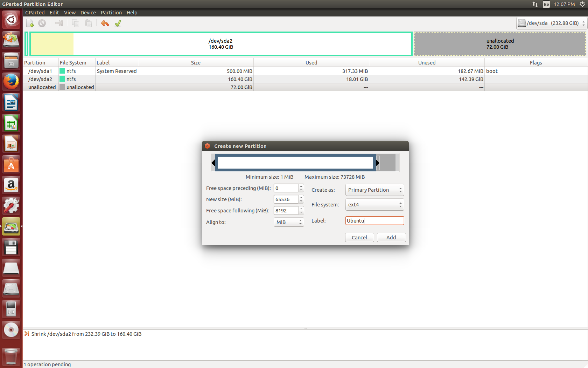This screenshot has height=368, width=588.
Task: Launch GParted icon in the dock
Action: click(x=11, y=226)
